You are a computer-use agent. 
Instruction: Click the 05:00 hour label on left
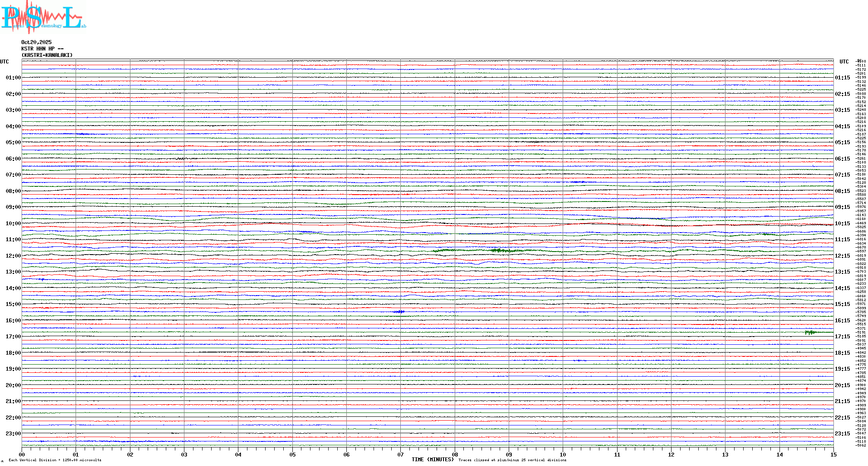pos(13,142)
